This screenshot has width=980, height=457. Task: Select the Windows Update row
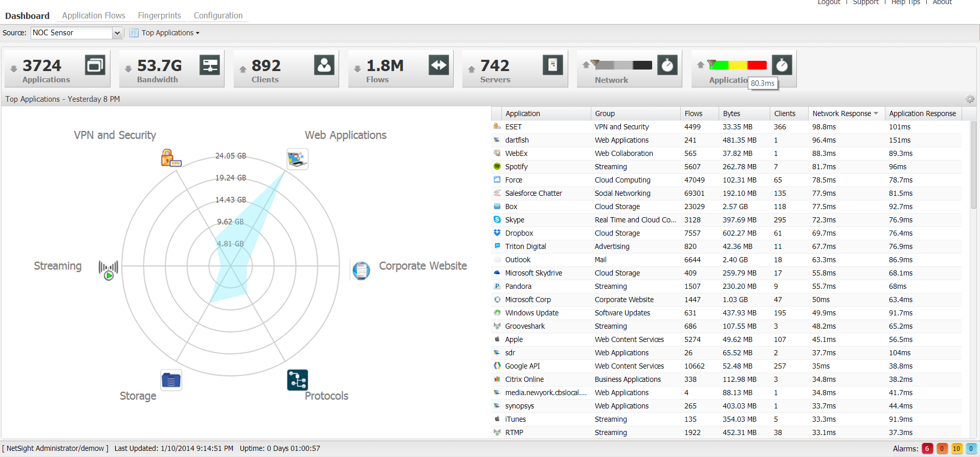pyautogui.click(x=726, y=313)
